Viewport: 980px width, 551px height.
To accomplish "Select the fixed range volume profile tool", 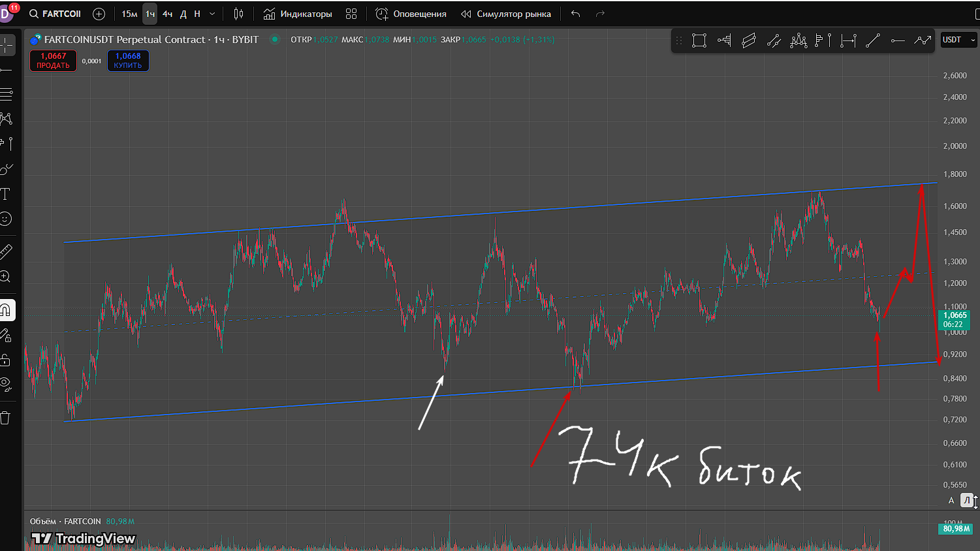I will pos(823,40).
